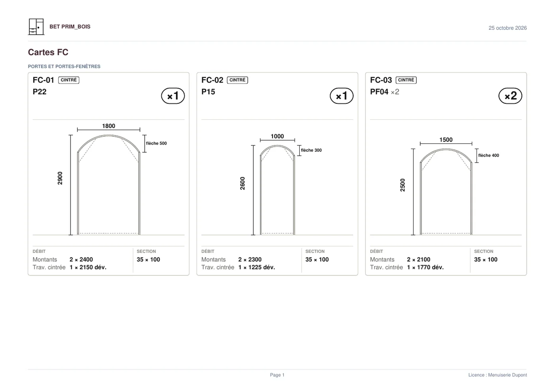
Task: Click the Page 1 footer label
Action: pos(277,375)
